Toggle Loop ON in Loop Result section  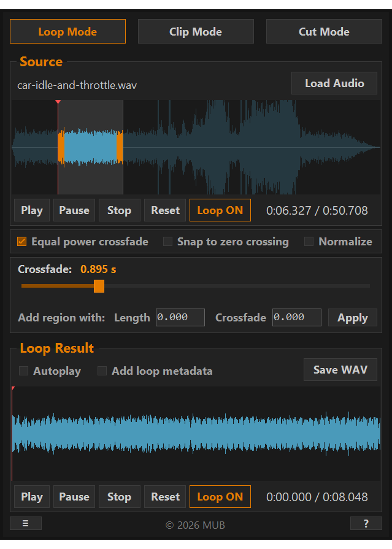[220, 496]
